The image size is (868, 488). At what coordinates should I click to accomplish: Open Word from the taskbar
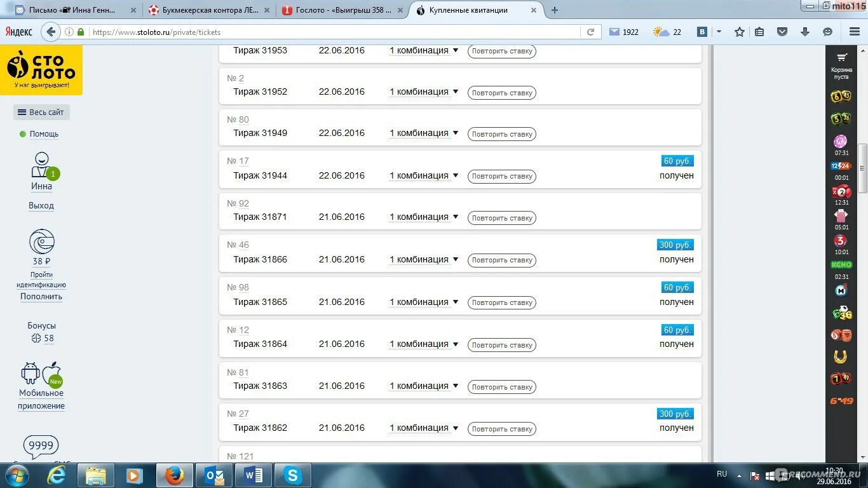(x=254, y=475)
